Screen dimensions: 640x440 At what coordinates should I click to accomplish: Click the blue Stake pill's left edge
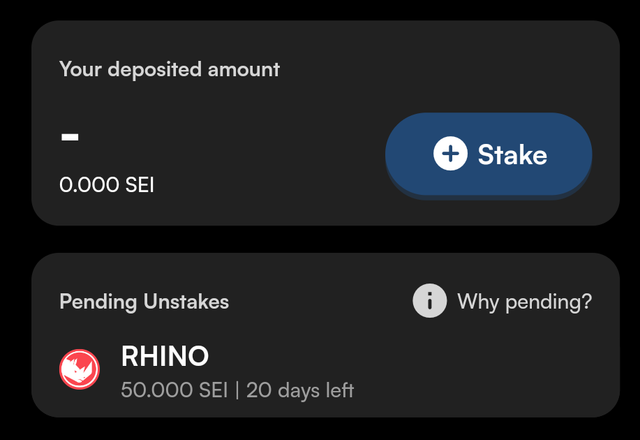(x=393, y=154)
